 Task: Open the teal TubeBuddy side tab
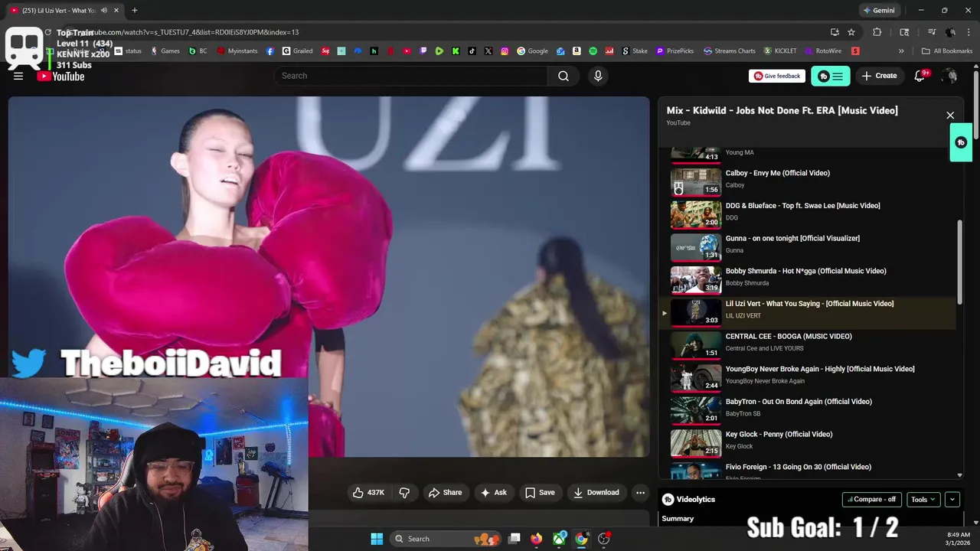961,142
